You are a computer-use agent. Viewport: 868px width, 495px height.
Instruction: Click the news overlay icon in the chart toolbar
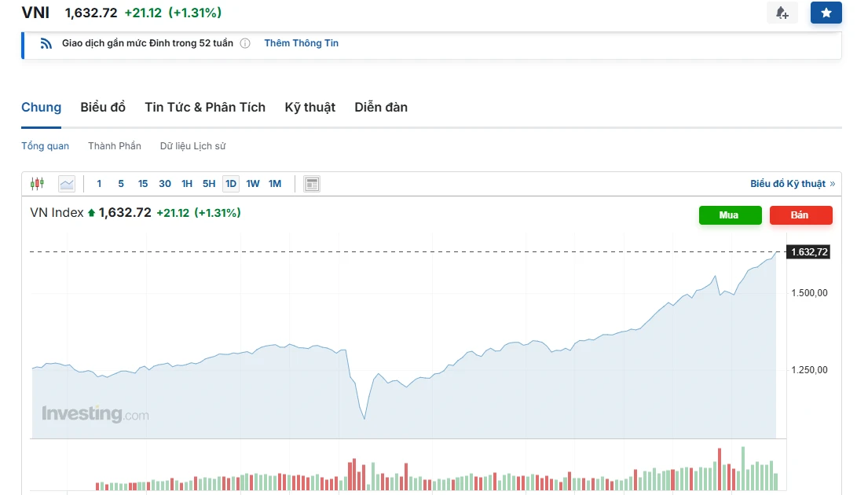coord(312,184)
